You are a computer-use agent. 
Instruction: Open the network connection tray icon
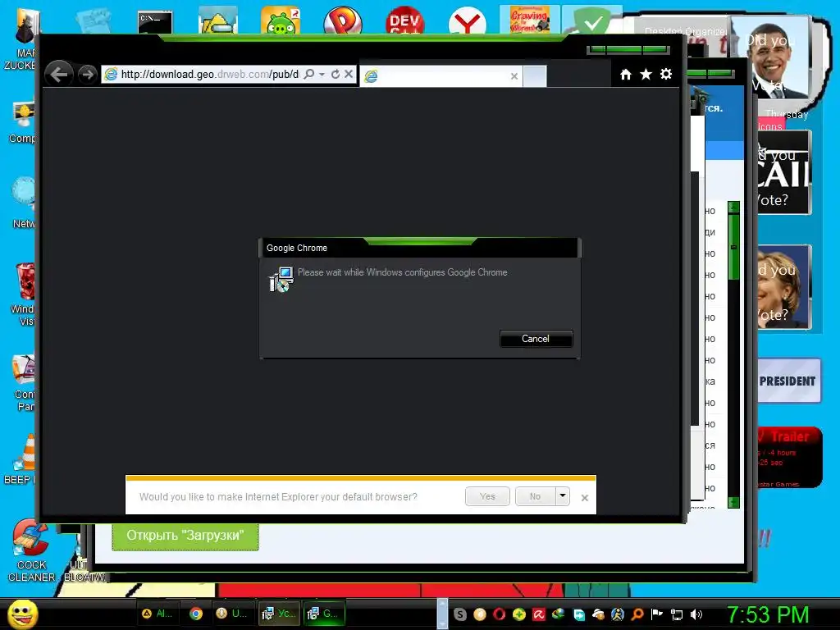pyautogui.click(x=677, y=615)
